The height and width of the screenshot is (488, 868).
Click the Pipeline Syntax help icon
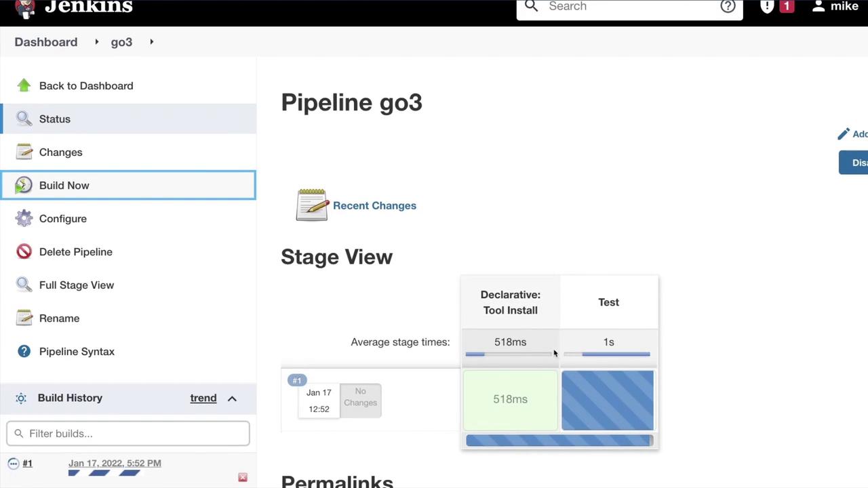click(24, 351)
